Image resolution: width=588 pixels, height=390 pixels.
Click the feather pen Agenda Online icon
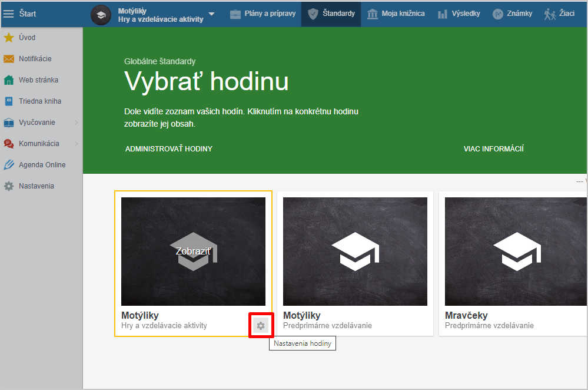[x=9, y=165]
